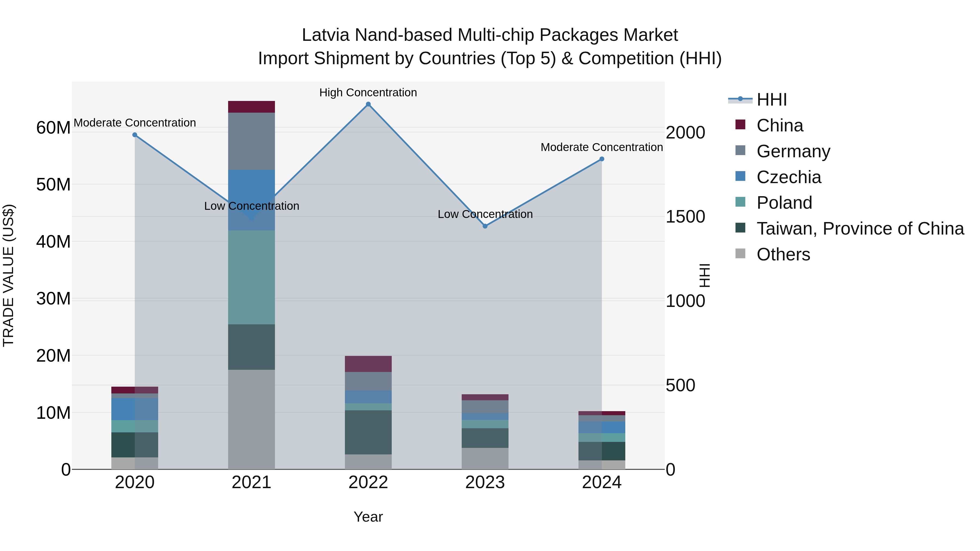Click the 2021 Low Concentration annotation
Screen dimensions: 980x551
252,206
